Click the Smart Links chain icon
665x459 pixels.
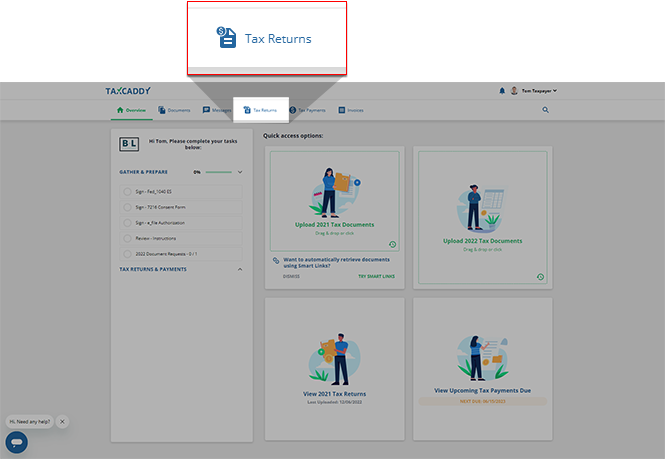(x=276, y=260)
